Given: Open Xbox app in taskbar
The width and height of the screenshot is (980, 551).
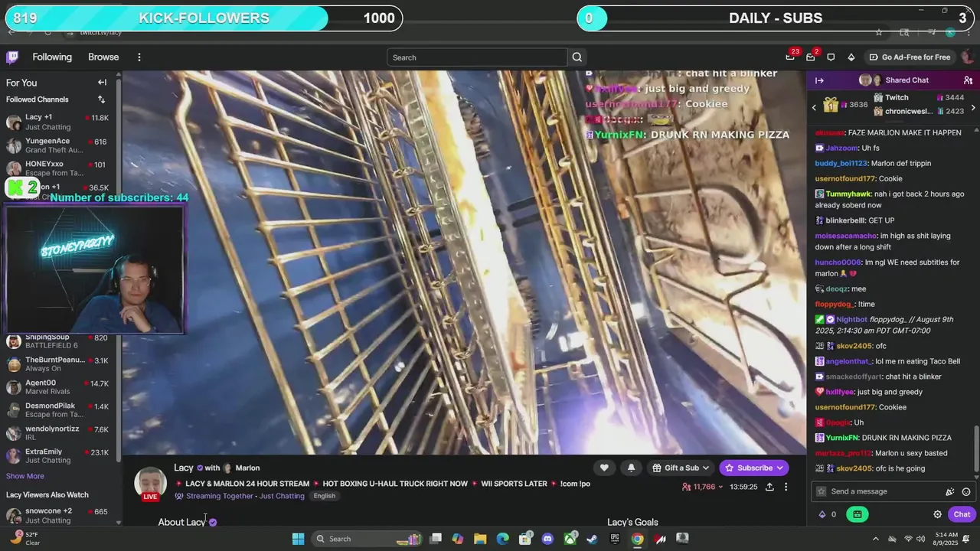Looking at the screenshot, I should tap(570, 539).
